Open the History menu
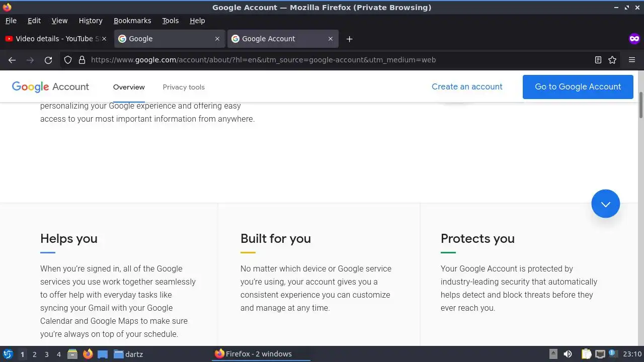This screenshot has height=362, width=644. 91,21
